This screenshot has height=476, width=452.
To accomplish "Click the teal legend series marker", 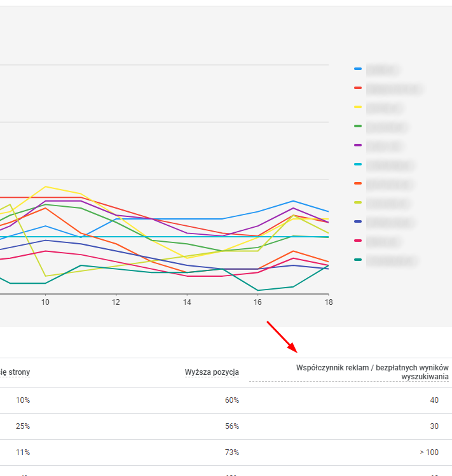I will pyautogui.click(x=358, y=260).
